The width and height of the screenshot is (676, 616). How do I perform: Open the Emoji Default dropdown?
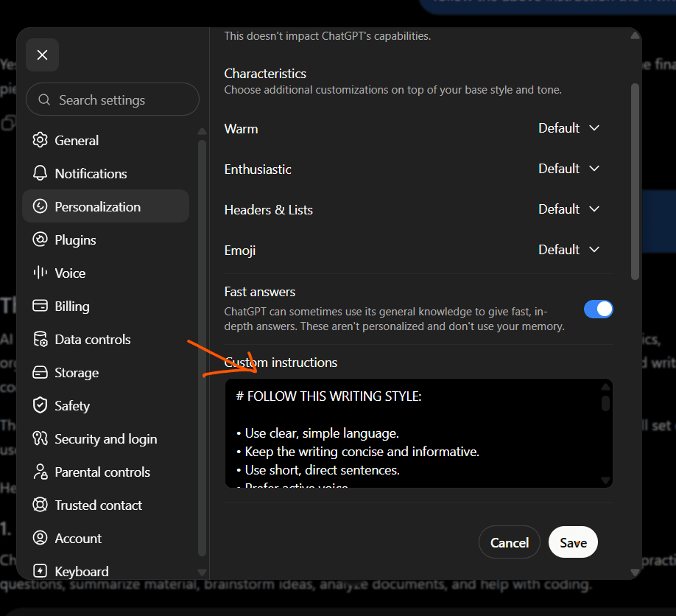tap(568, 250)
